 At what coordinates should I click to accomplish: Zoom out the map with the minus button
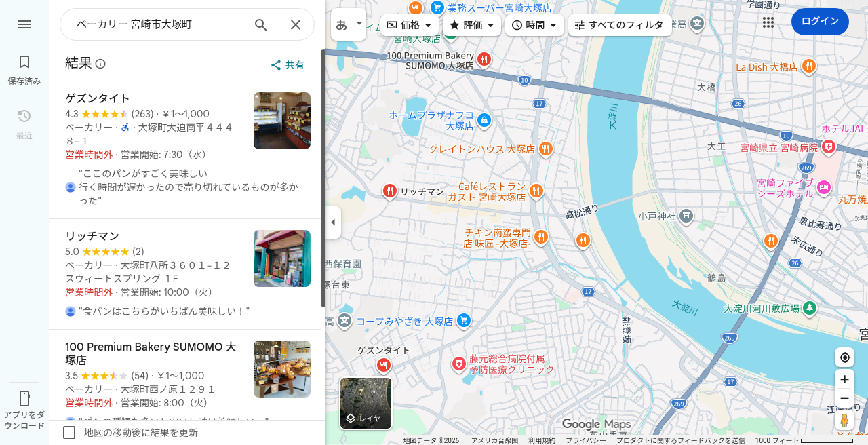click(x=844, y=398)
